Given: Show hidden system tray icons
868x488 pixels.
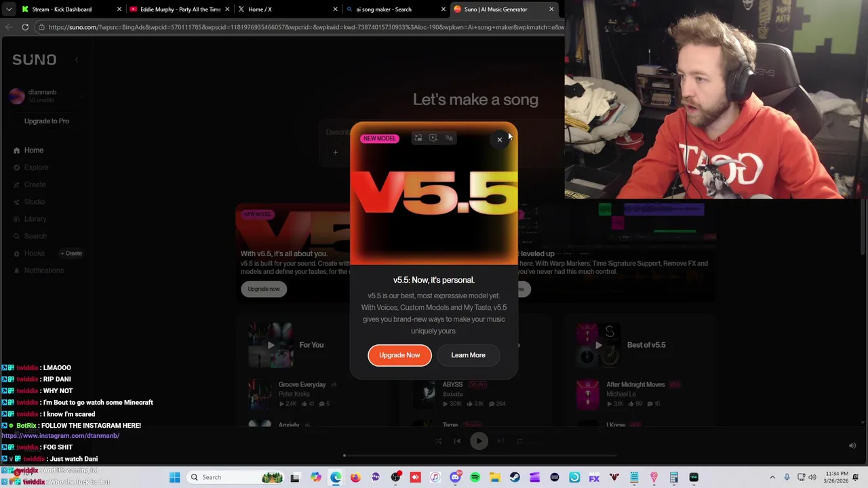Looking at the screenshot, I should [x=772, y=477].
